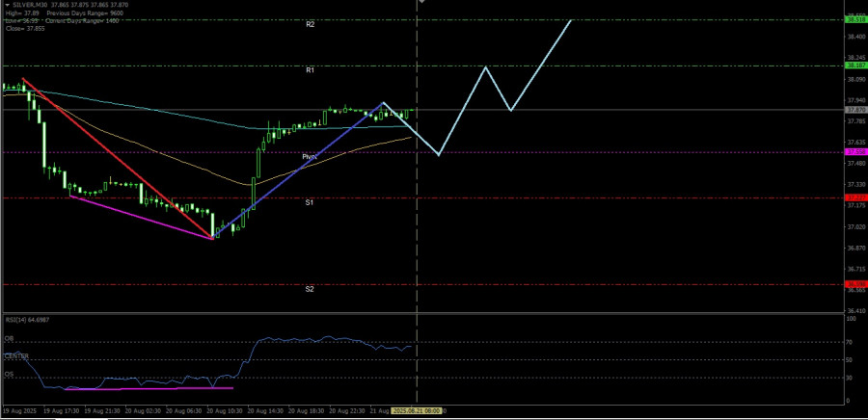Screen dimensions: 868x420
Task: Click the Current Days Range text
Action: coord(80,20)
